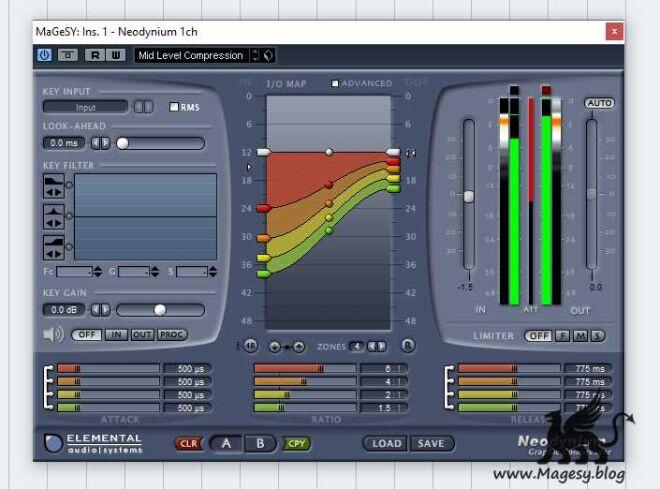Click the Key Gain left/right arrows
Viewport: 660px width, 489px height.
pos(101,310)
